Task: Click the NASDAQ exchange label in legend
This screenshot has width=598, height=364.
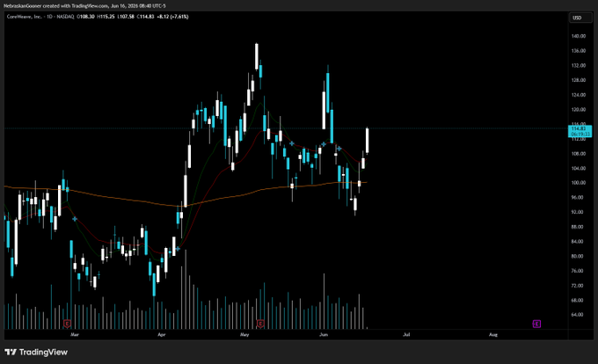Action: click(x=65, y=17)
